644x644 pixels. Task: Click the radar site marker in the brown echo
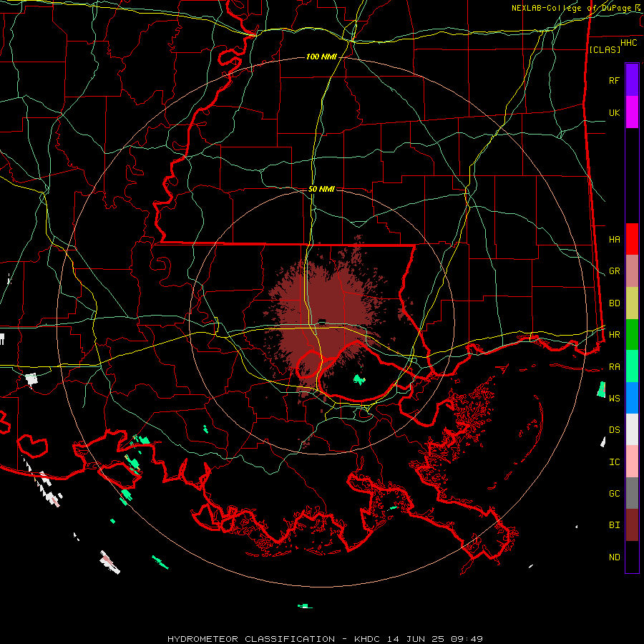(322, 321)
